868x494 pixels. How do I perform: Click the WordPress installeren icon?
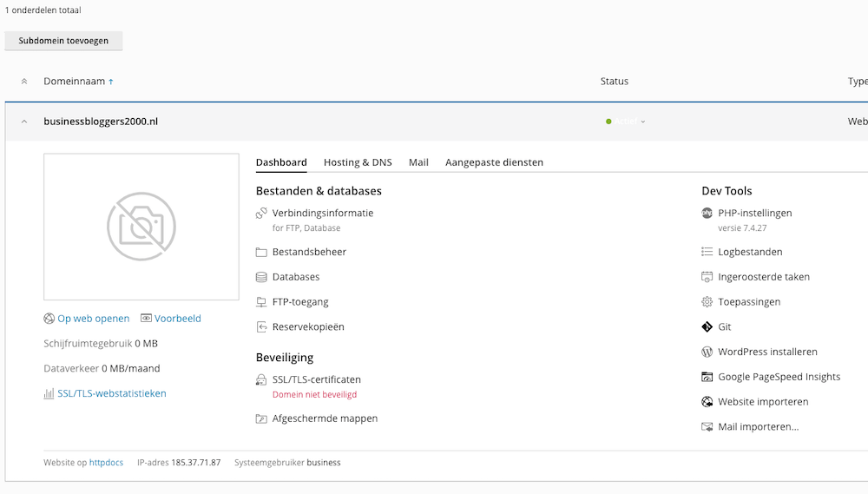(x=707, y=352)
